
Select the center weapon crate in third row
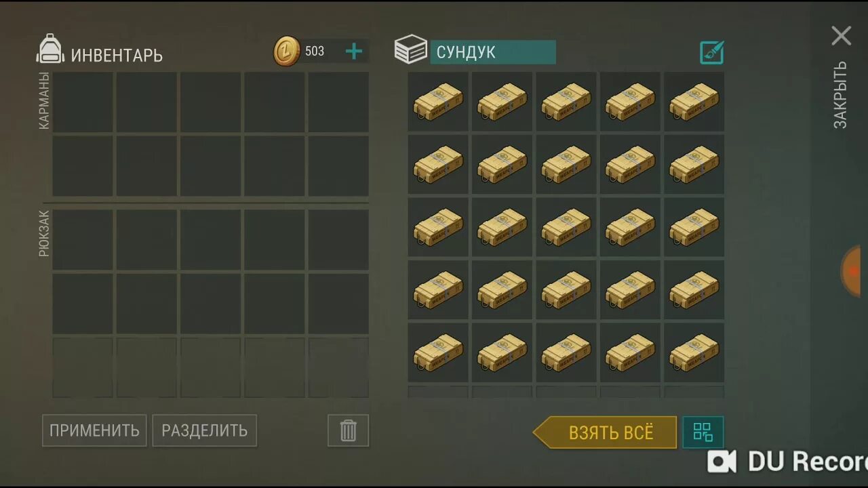pyautogui.click(x=566, y=227)
